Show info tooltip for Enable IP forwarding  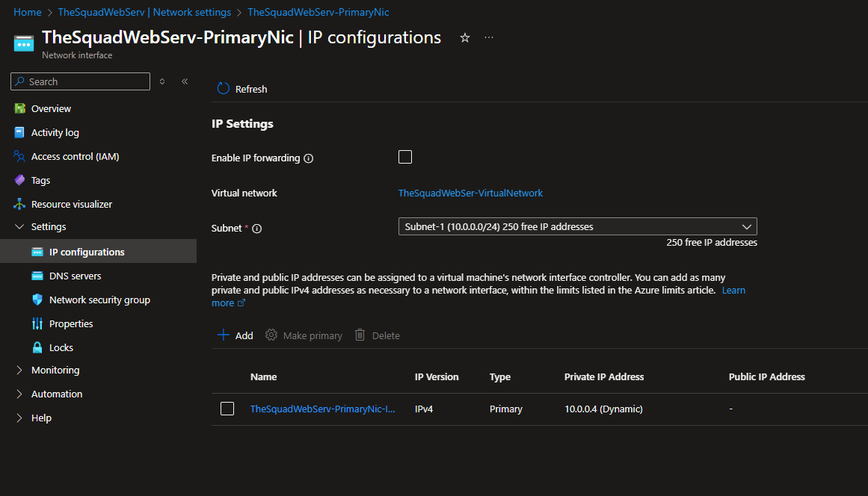[308, 158]
